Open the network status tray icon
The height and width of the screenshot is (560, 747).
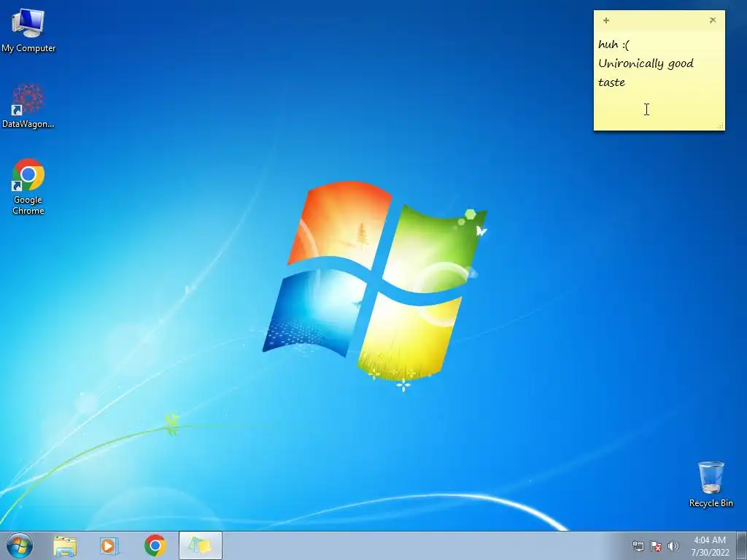click(638, 546)
